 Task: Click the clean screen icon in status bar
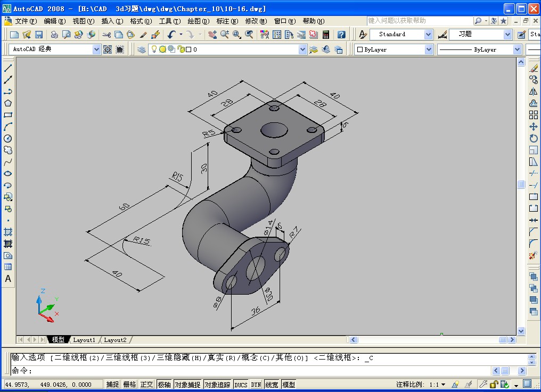click(x=527, y=383)
